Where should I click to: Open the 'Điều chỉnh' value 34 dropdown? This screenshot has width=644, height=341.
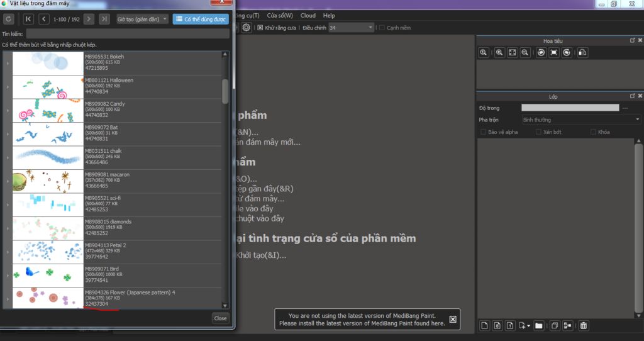(351, 28)
